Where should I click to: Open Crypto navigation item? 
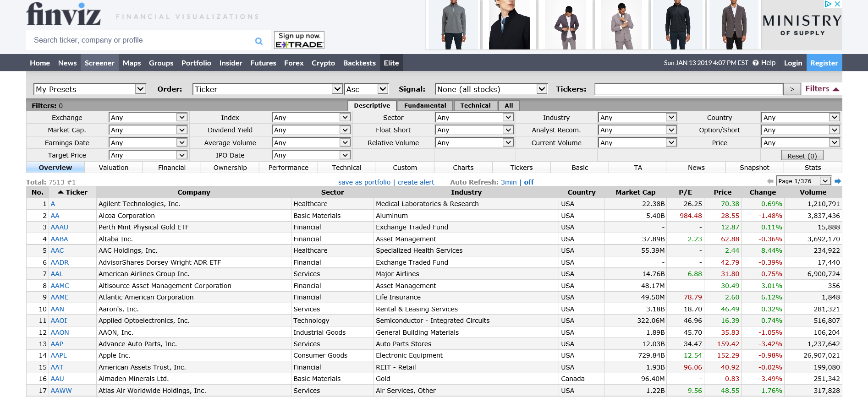(323, 63)
